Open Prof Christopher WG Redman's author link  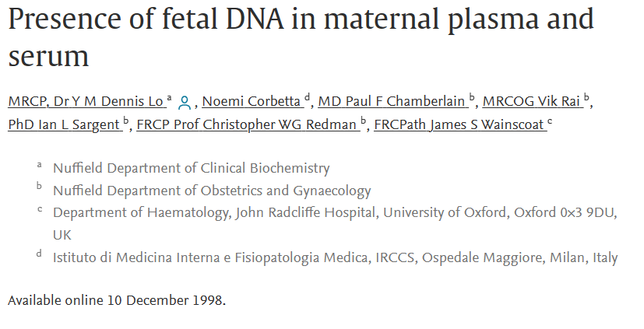pyautogui.click(x=246, y=124)
